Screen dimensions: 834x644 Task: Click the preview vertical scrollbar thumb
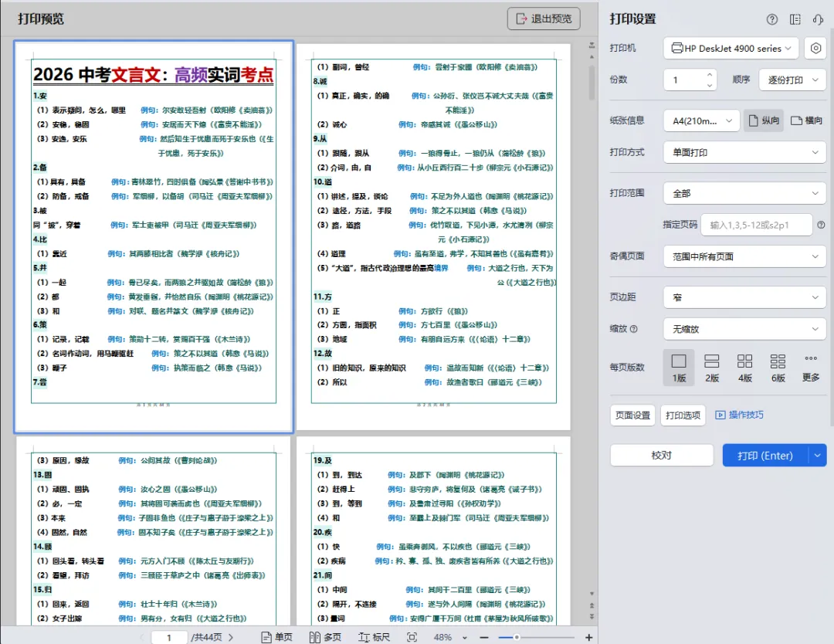(x=592, y=83)
